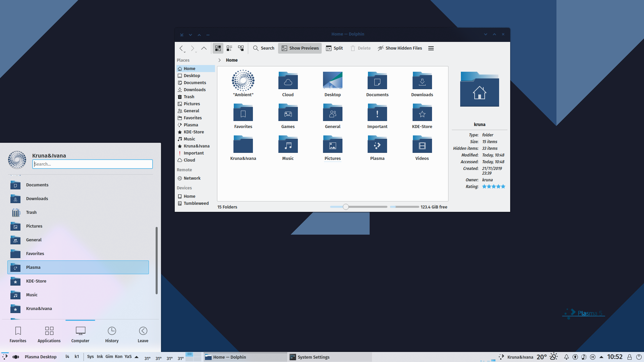The width and height of the screenshot is (644, 362).
Task: Switch to History tab in launcher
Action: 112,335
